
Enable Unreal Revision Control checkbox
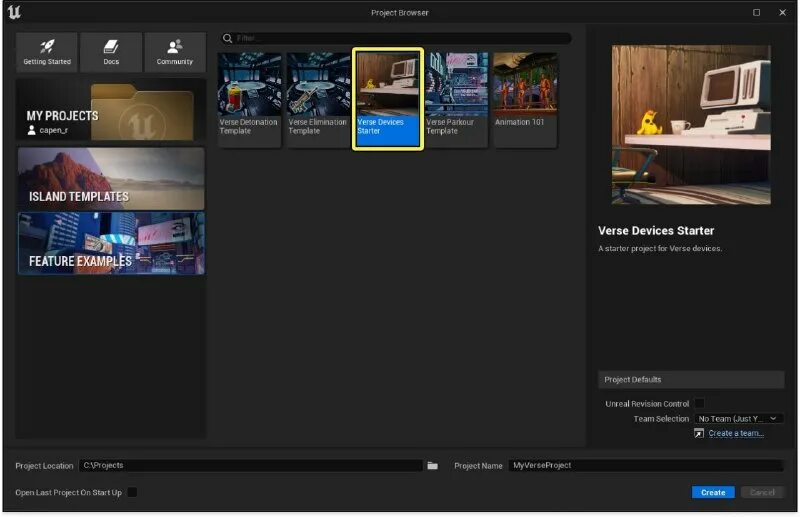pos(699,404)
